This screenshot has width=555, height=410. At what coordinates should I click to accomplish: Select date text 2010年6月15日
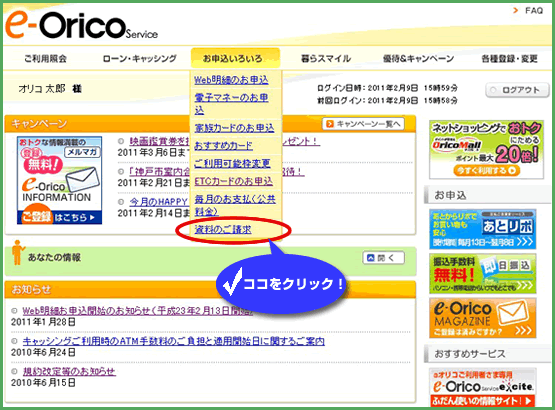tap(43, 383)
